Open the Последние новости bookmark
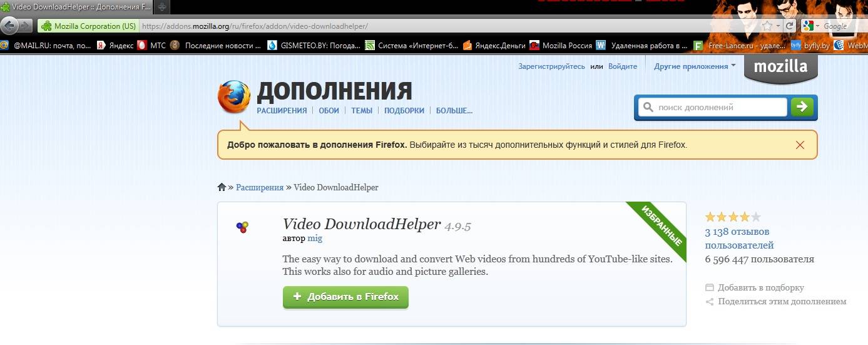The height and width of the screenshot is (345, 868). coord(217,46)
